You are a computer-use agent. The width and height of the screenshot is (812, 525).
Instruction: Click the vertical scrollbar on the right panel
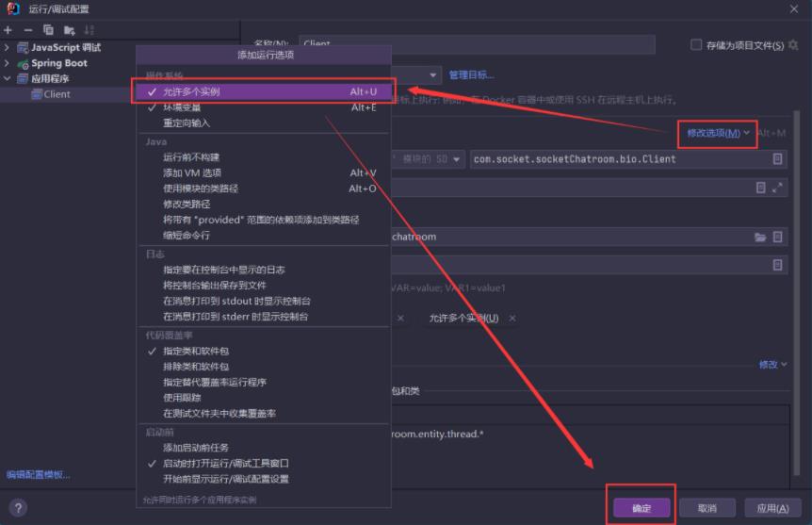[x=797, y=293]
